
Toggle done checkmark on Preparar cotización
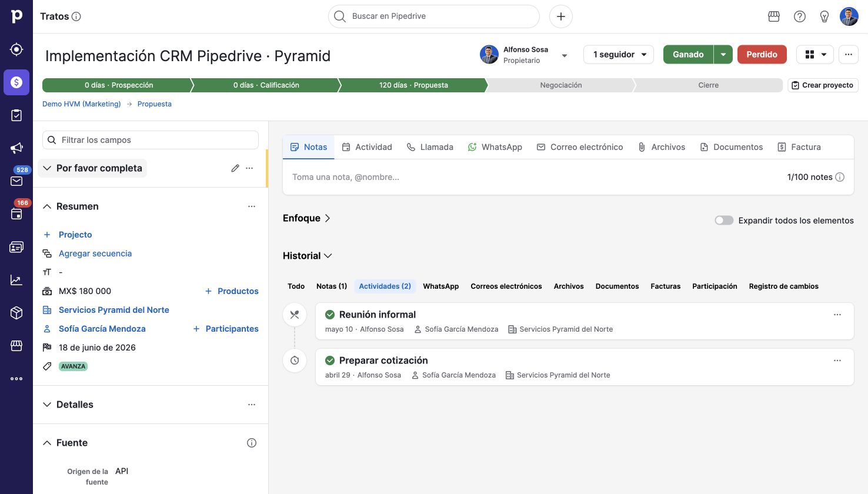point(330,361)
